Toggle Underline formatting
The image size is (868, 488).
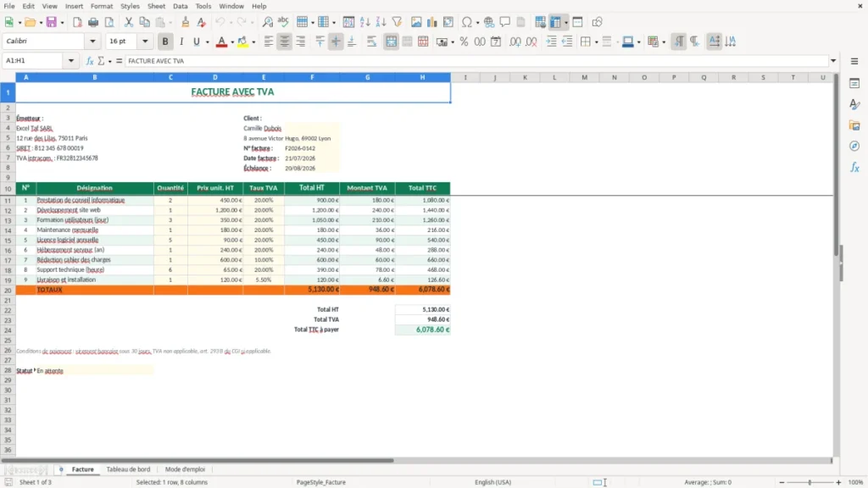click(x=196, y=42)
